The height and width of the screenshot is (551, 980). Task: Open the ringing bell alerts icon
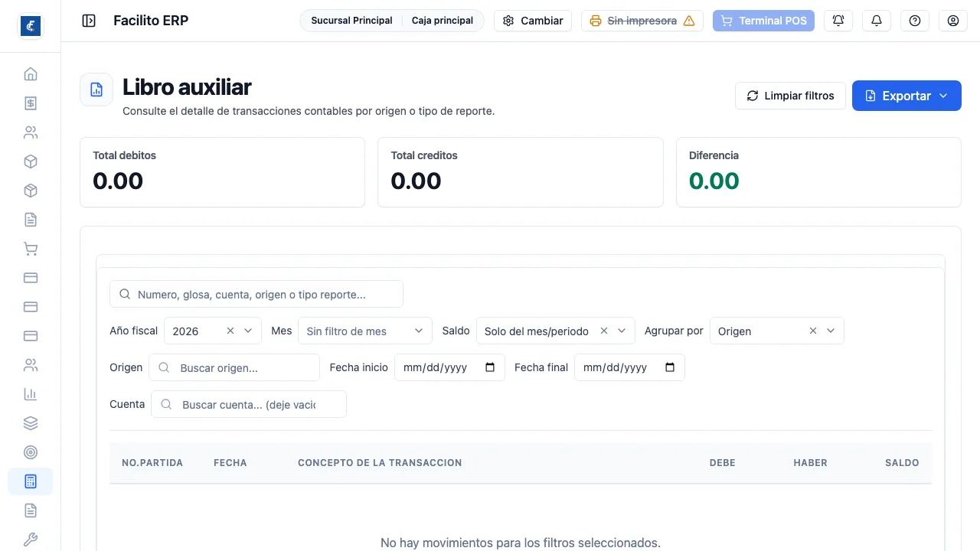point(838,21)
